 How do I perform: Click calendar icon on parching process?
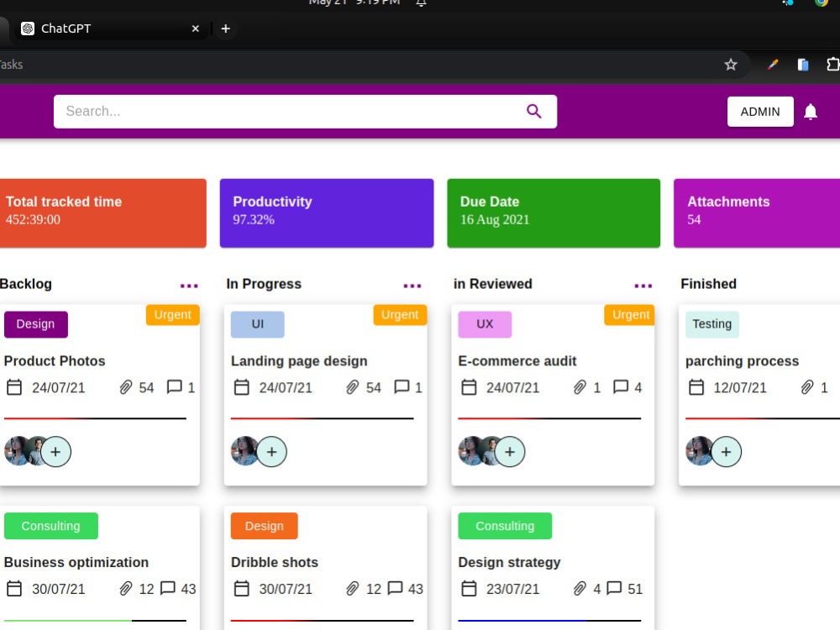pyautogui.click(x=696, y=386)
